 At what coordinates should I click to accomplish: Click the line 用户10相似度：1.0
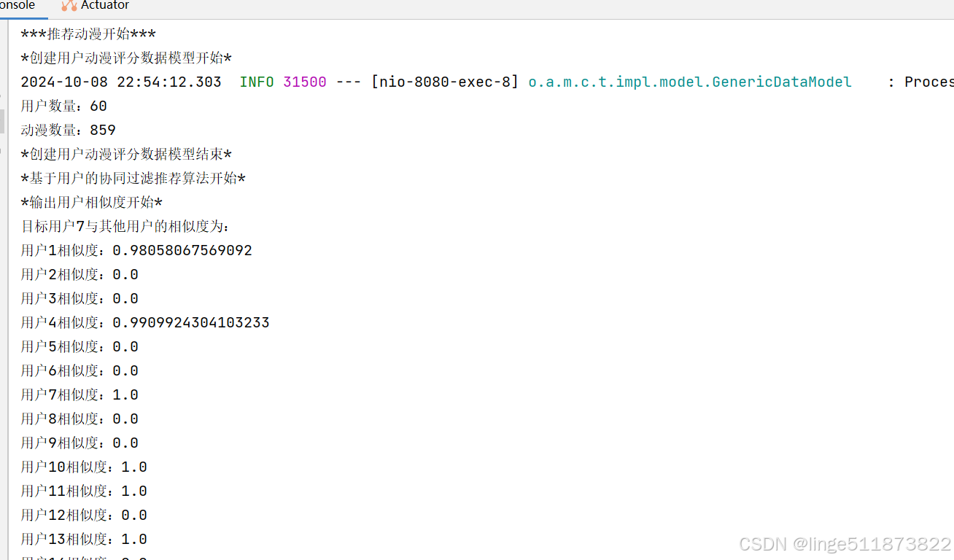tap(84, 467)
